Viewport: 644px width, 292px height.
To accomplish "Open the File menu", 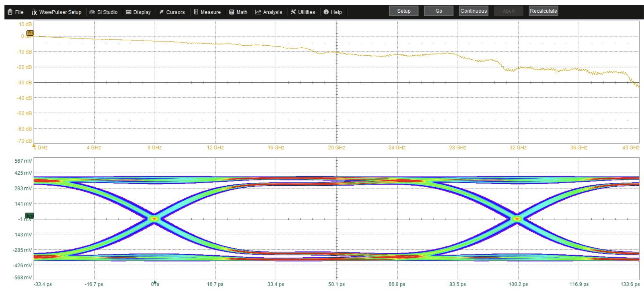I will [x=16, y=12].
